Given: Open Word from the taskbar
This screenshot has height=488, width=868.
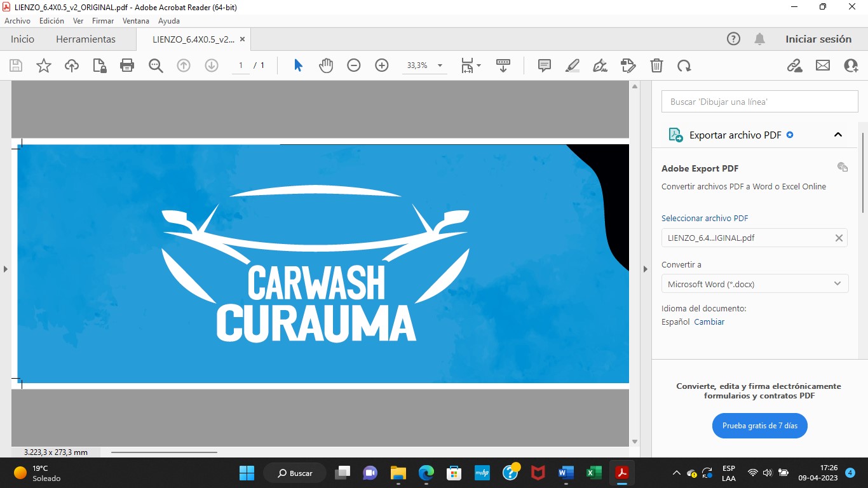Looking at the screenshot, I should 566,473.
